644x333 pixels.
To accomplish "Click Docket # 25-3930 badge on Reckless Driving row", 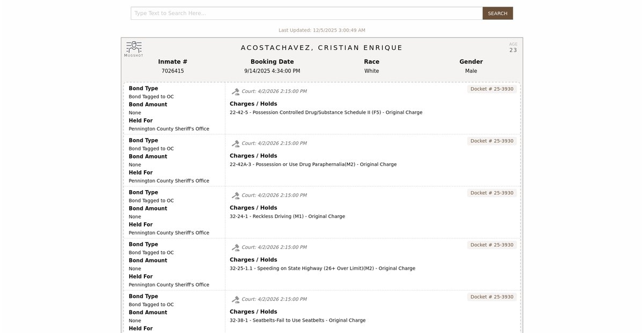I will coord(492,193).
